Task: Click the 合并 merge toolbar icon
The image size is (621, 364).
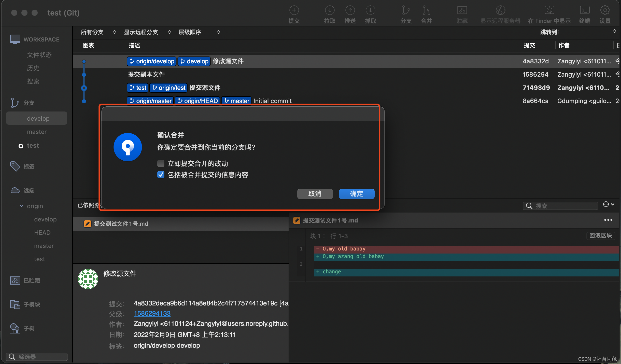Action: point(426,11)
